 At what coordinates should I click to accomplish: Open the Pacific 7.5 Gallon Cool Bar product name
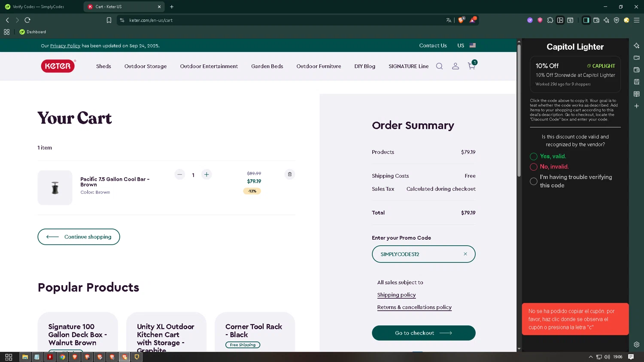(115, 182)
